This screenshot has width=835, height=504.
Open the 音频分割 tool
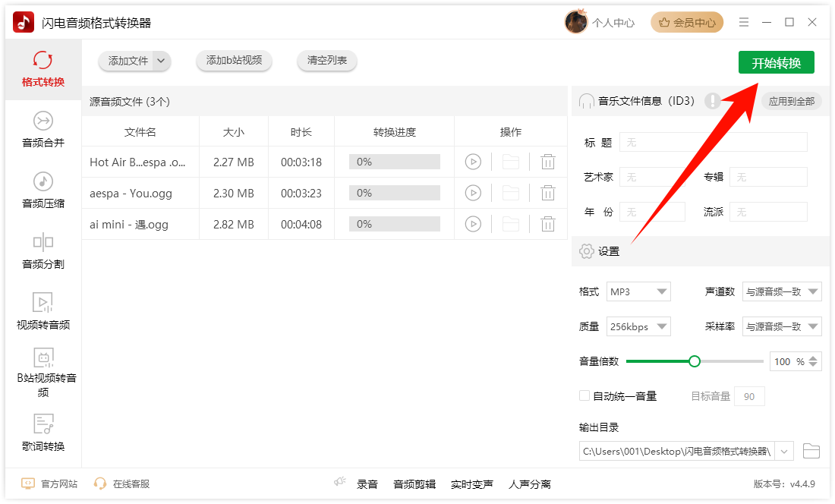point(43,250)
